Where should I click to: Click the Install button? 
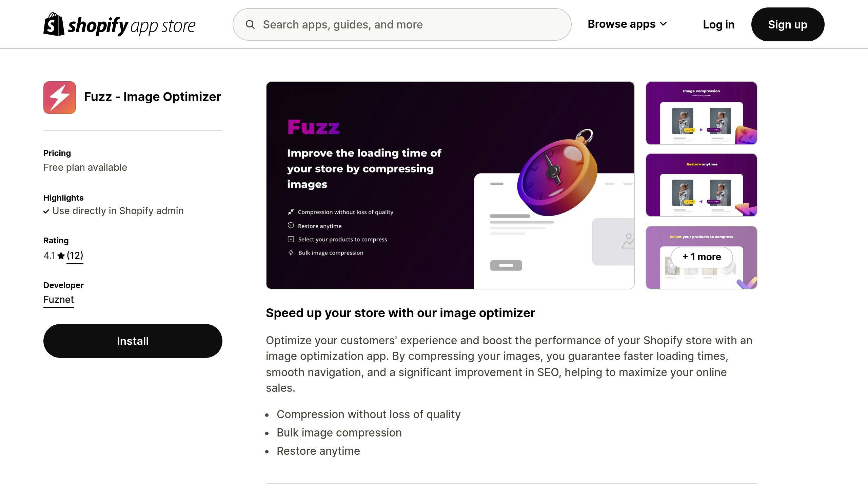pos(132,340)
